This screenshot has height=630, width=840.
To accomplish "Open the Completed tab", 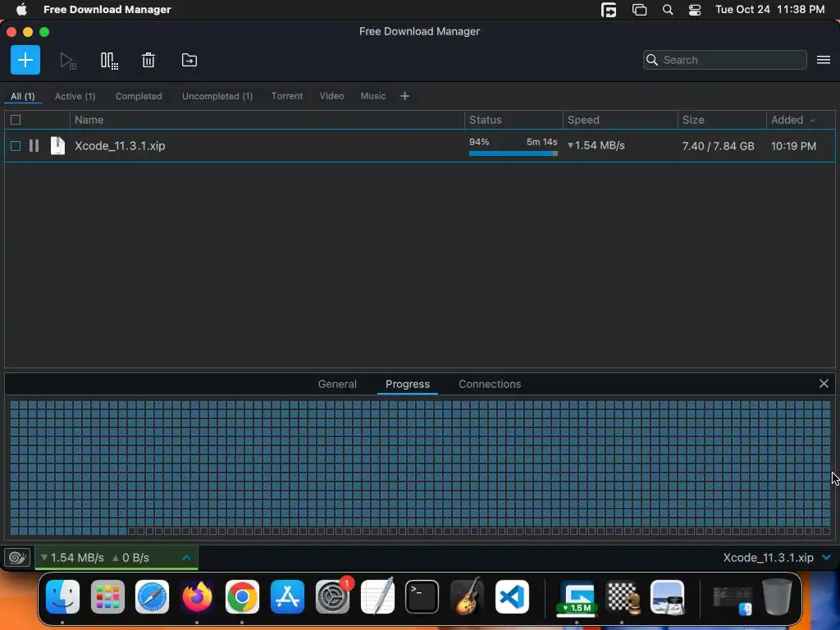I will pos(139,97).
